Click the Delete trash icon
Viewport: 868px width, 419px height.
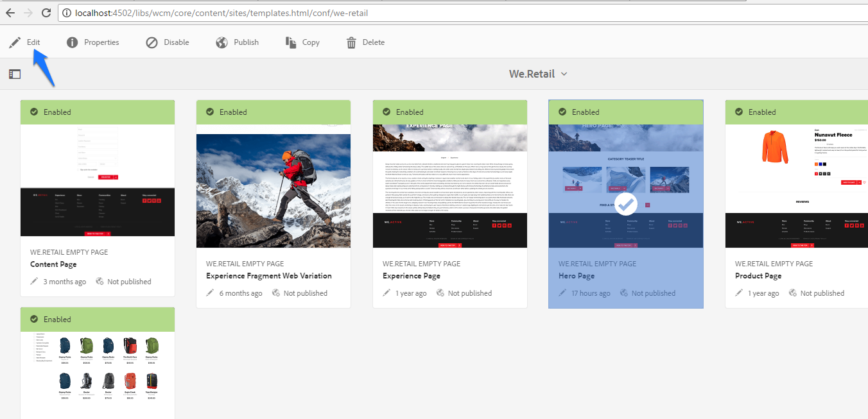click(351, 42)
